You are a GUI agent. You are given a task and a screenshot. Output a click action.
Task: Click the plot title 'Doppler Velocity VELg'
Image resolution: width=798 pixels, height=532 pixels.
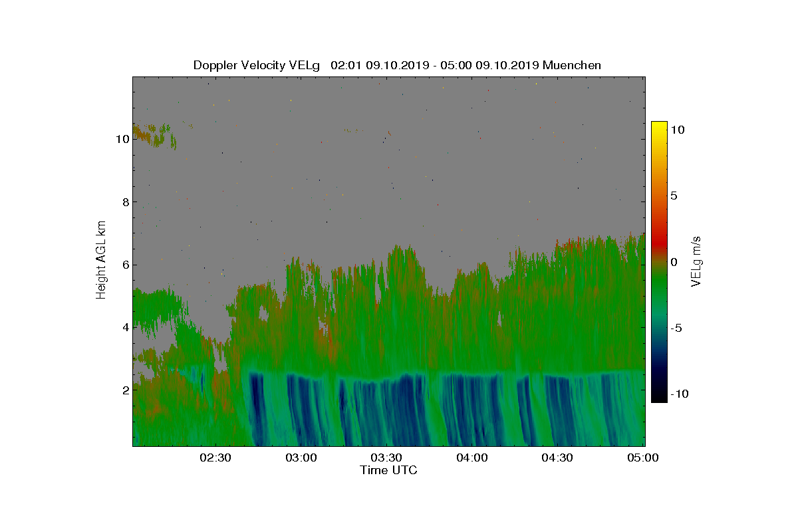tap(257, 65)
